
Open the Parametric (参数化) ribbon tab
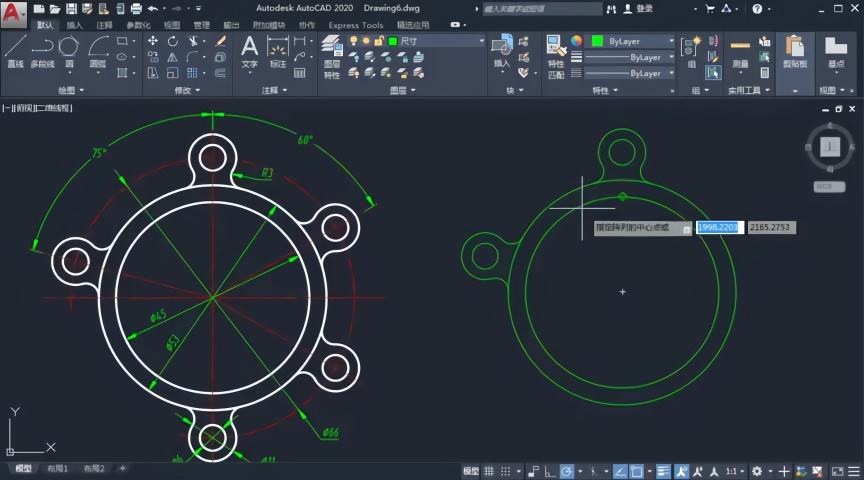(138, 25)
